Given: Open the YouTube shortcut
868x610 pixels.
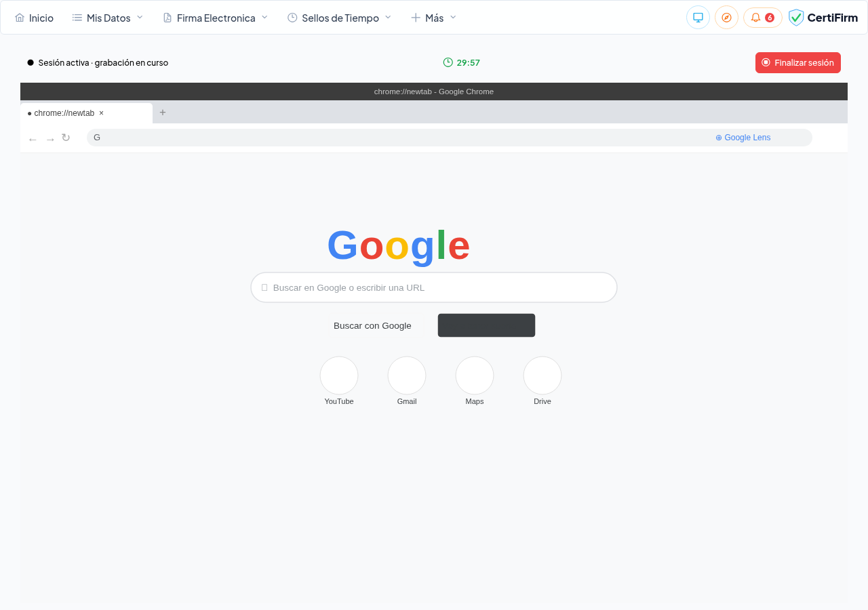Looking at the screenshot, I should pyautogui.click(x=339, y=376).
